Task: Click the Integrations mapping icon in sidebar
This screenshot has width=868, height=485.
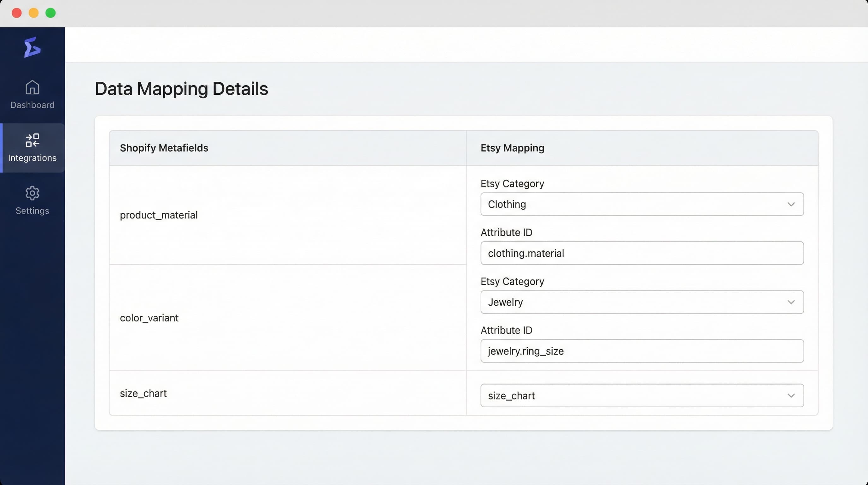Action: pyautogui.click(x=32, y=140)
